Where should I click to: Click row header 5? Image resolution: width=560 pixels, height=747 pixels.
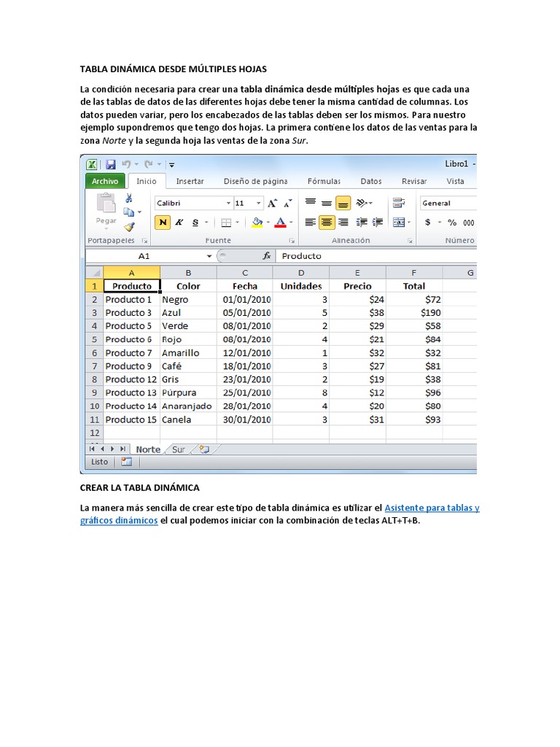pyautogui.click(x=94, y=340)
